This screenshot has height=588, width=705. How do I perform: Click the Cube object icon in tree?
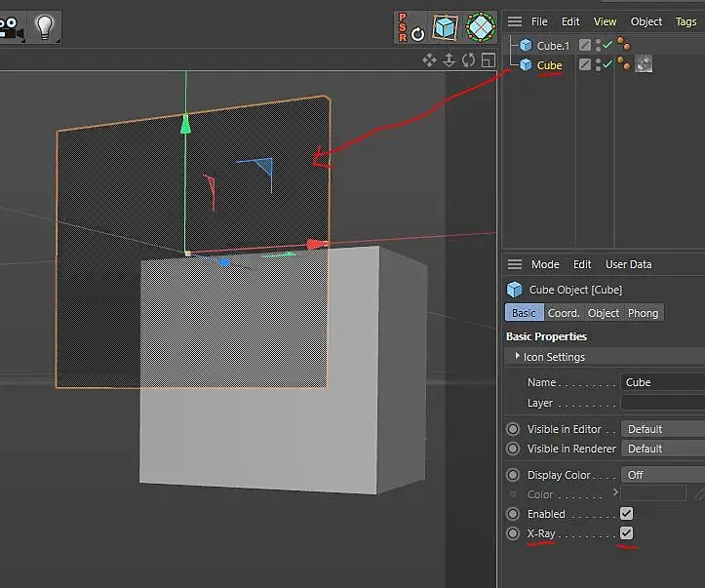526,64
